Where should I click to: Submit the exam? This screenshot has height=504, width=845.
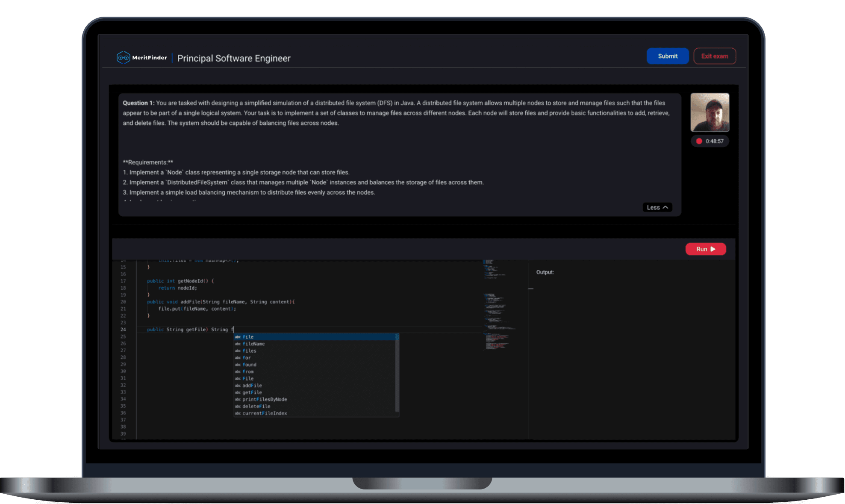pyautogui.click(x=667, y=56)
